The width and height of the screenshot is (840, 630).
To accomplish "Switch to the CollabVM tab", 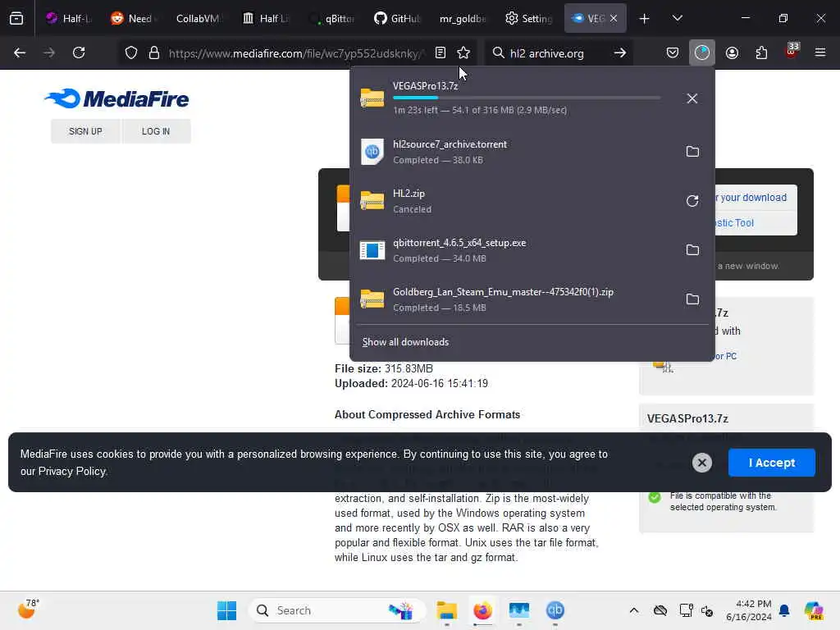I will [197, 18].
